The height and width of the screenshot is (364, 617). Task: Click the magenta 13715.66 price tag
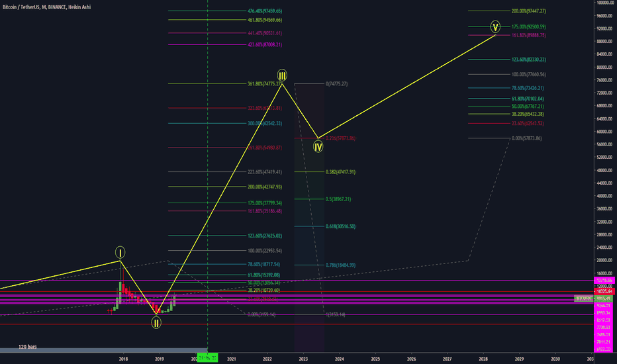click(604, 281)
